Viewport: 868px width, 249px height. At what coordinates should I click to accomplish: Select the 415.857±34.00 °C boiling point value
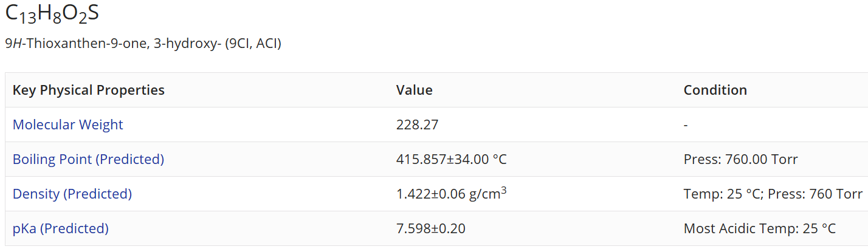452,159
